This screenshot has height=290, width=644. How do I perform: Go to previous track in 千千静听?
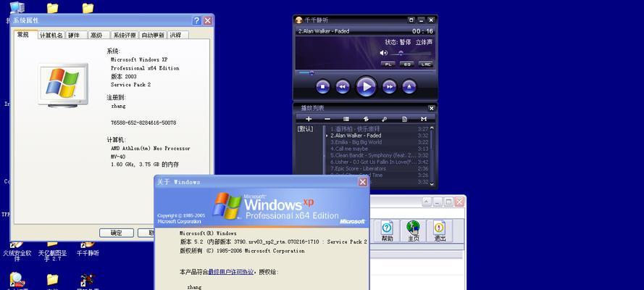click(343, 87)
